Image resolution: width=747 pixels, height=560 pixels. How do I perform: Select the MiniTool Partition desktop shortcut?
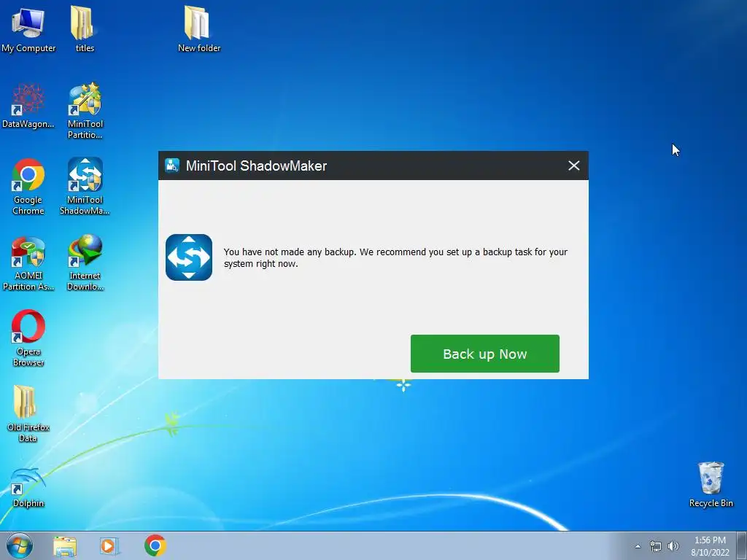[x=85, y=111]
